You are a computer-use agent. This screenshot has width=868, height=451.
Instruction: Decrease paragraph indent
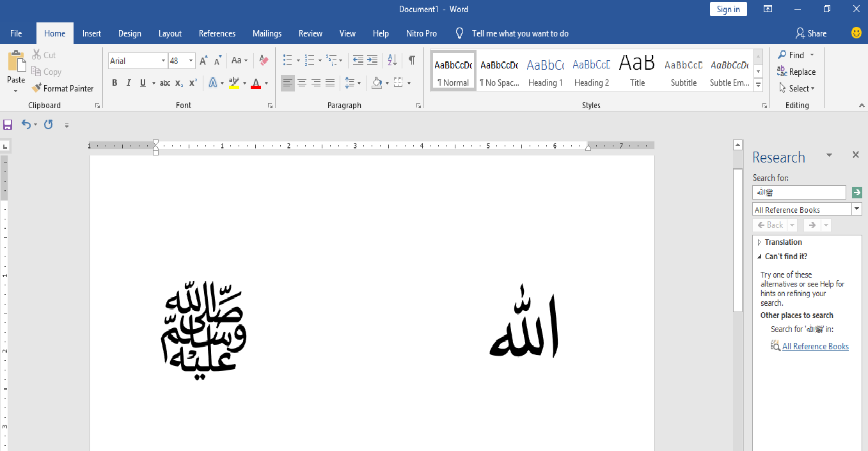point(358,60)
